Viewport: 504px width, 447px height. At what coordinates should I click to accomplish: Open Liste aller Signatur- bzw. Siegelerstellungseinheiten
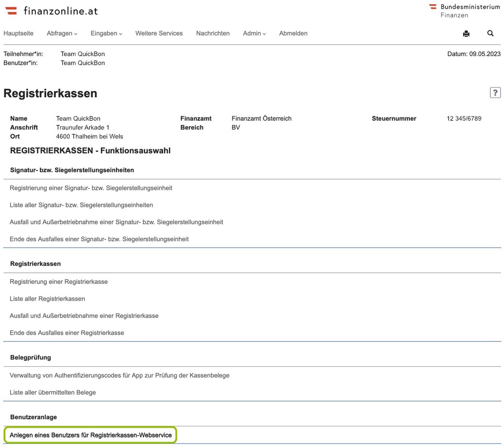(81, 205)
